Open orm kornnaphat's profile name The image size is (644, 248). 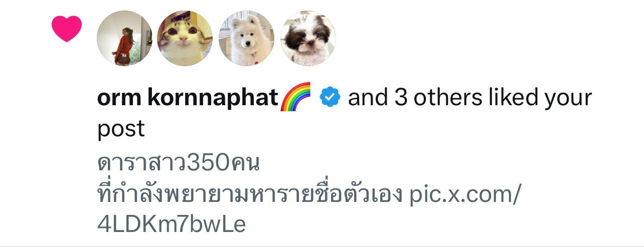[188, 99]
